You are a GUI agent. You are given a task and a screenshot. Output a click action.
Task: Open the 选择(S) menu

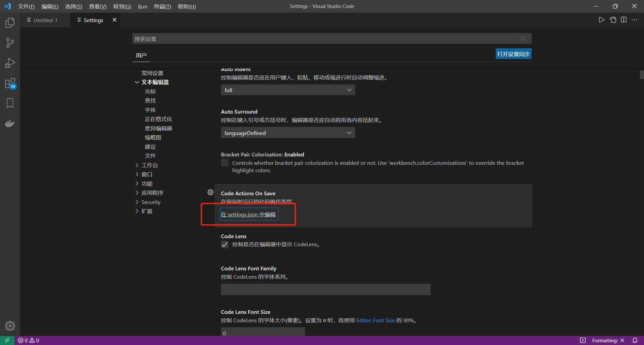click(73, 6)
